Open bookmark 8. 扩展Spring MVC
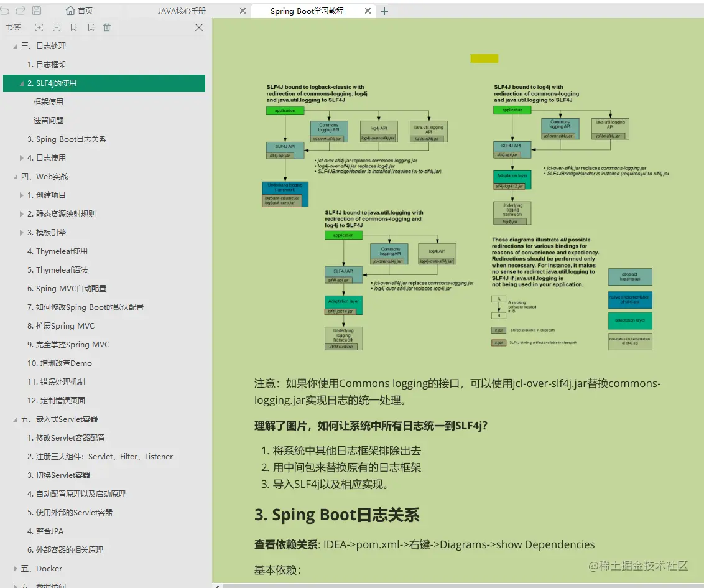 [61, 325]
